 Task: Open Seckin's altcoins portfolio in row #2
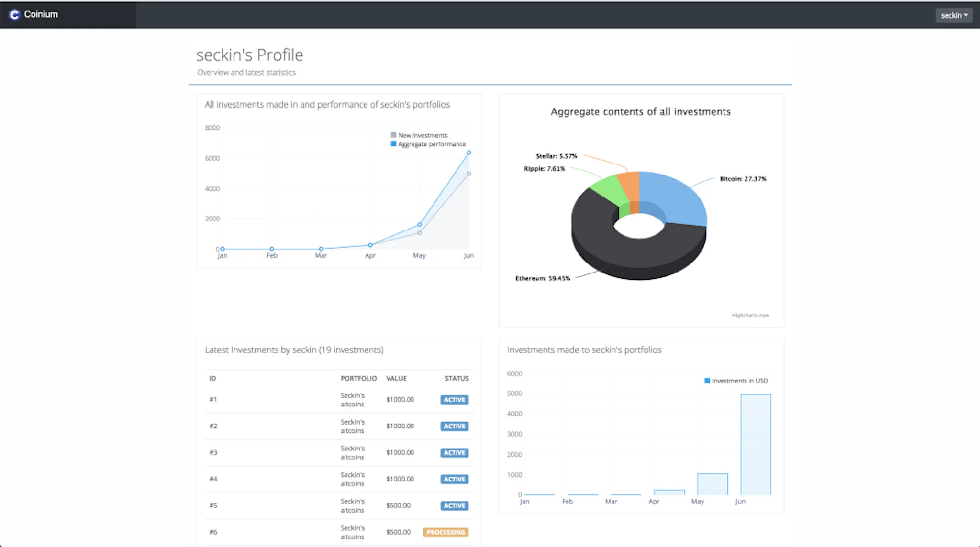pos(353,426)
